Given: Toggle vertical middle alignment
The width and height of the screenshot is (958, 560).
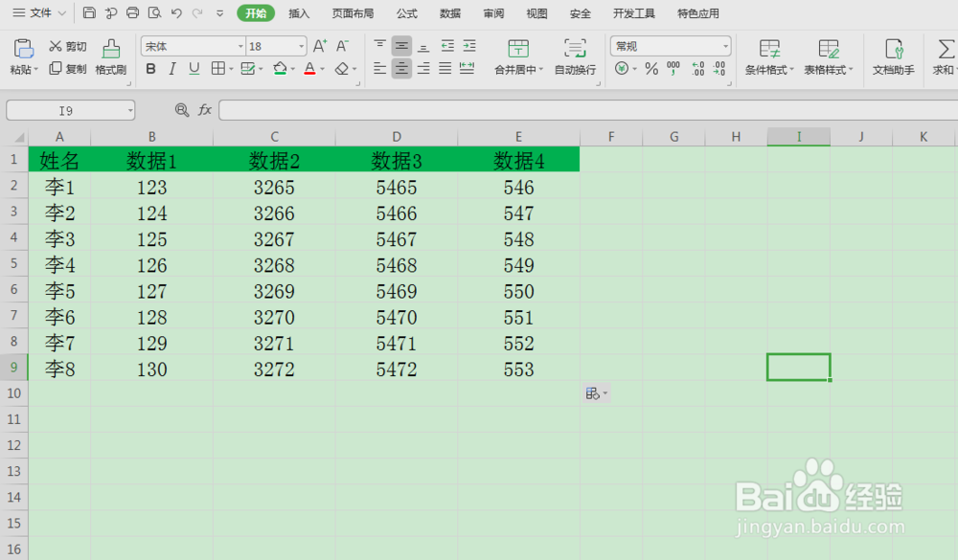Looking at the screenshot, I should tap(401, 46).
